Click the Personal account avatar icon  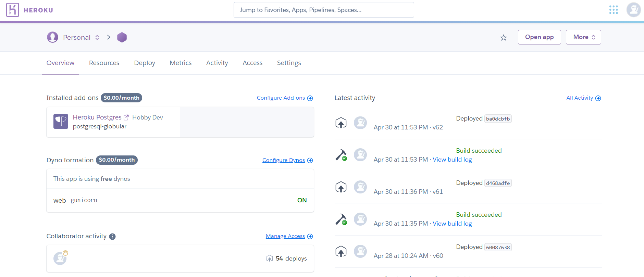[x=53, y=37]
